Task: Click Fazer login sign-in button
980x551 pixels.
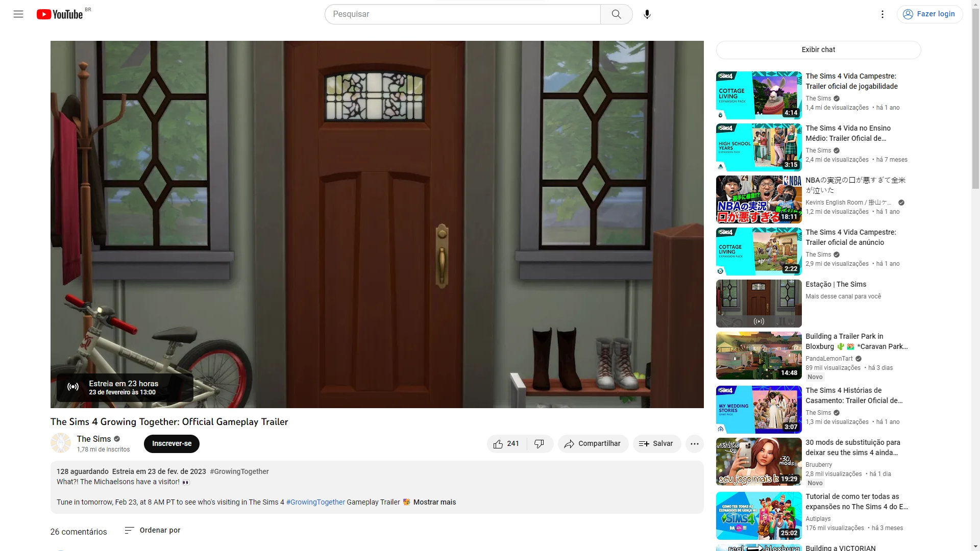Action: [x=929, y=14]
